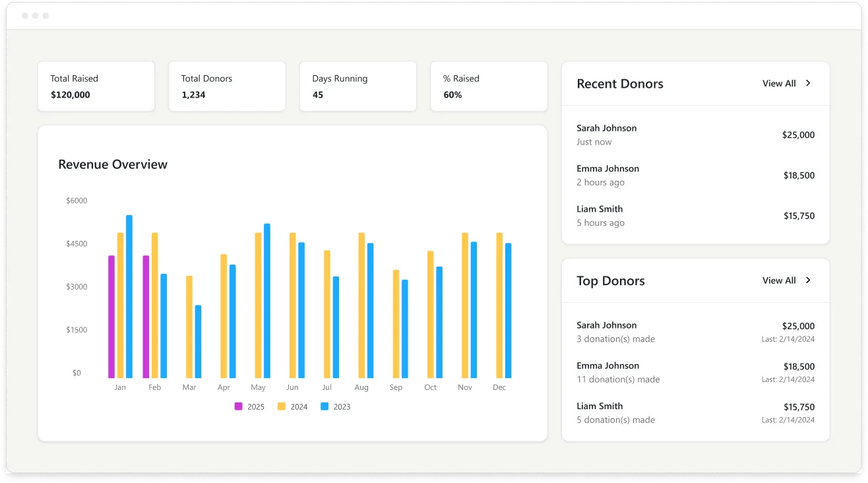Click Emma Johnson in Recent Donors

(607, 168)
